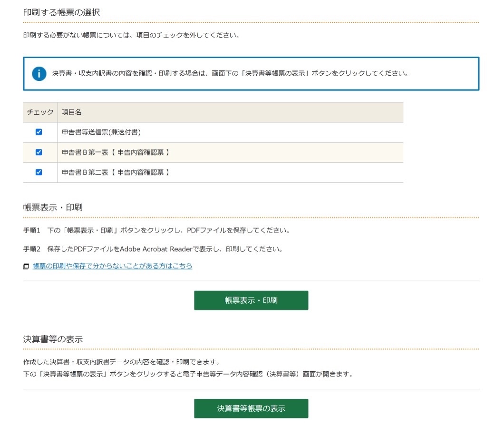This screenshot has height=436, width=504.
Task: Click the 項目名 column header
Action: (x=72, y=112)
